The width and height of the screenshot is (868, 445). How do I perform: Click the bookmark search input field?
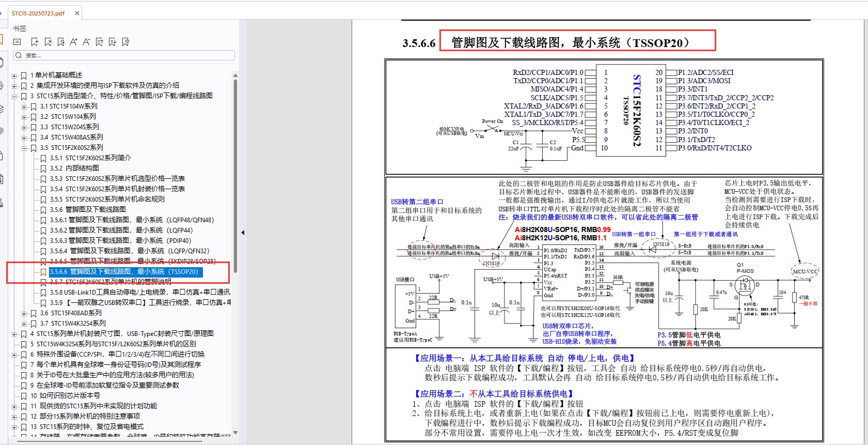pyautogui.click(x=124, y=55)
